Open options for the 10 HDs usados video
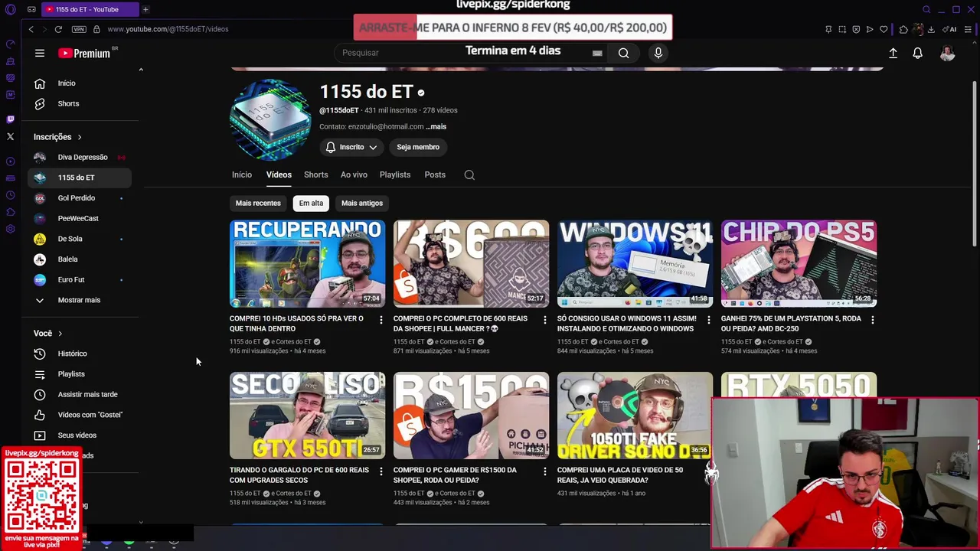This screenshot has height=551, width=980. 381,320
